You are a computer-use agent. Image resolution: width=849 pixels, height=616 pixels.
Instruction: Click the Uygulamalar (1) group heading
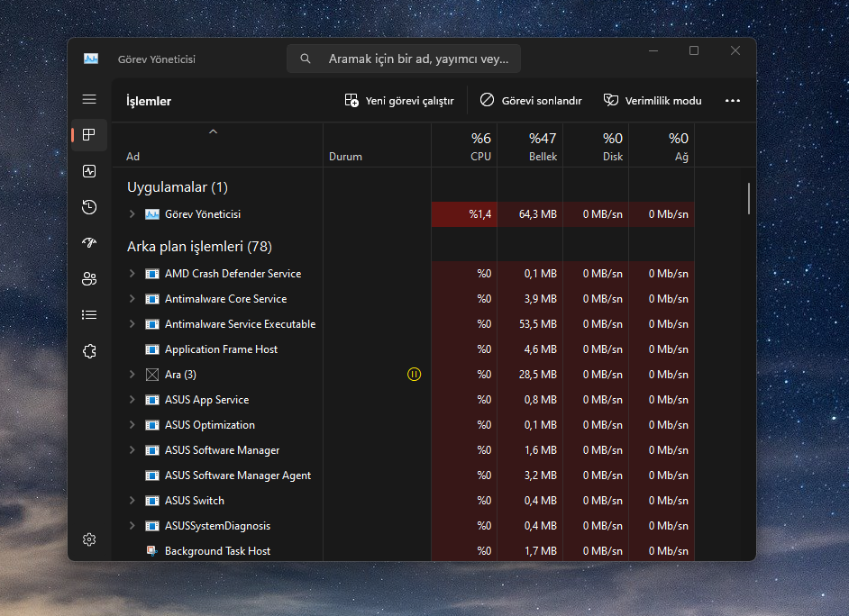coord(178,187)
